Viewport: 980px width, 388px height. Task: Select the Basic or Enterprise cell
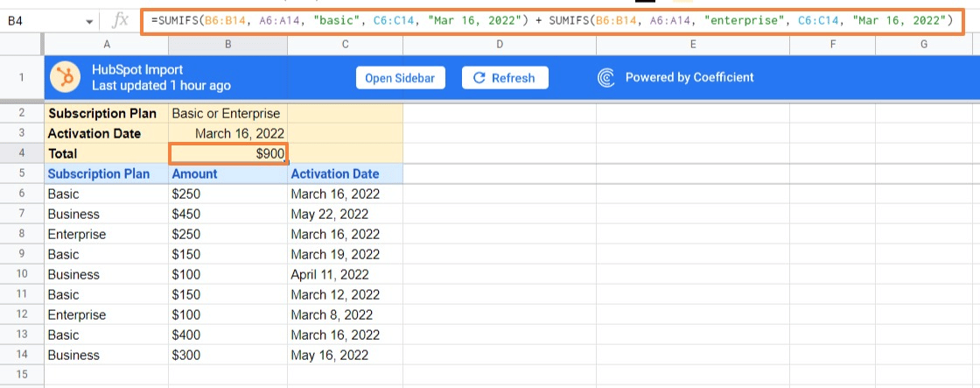coord(227,113)
